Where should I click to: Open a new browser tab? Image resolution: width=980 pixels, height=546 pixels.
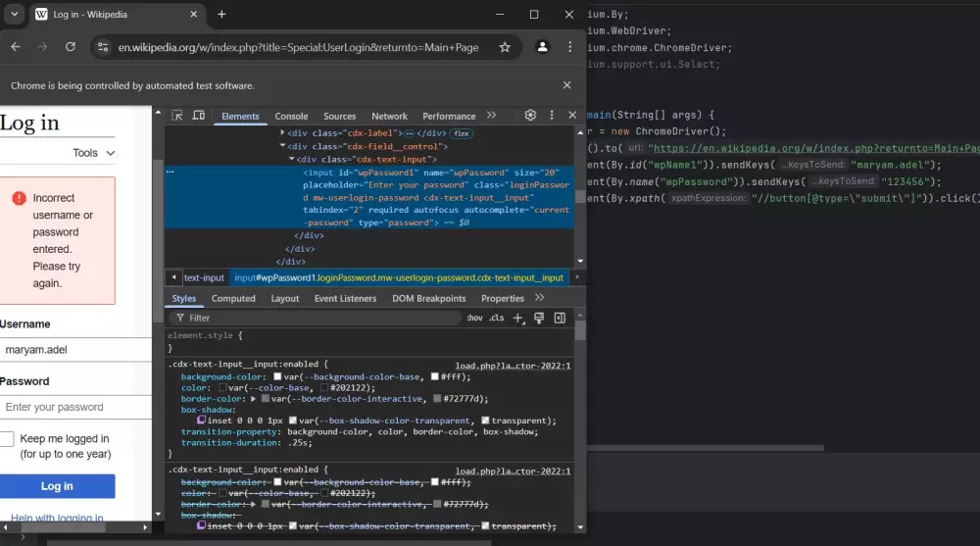tap(221, 14)
